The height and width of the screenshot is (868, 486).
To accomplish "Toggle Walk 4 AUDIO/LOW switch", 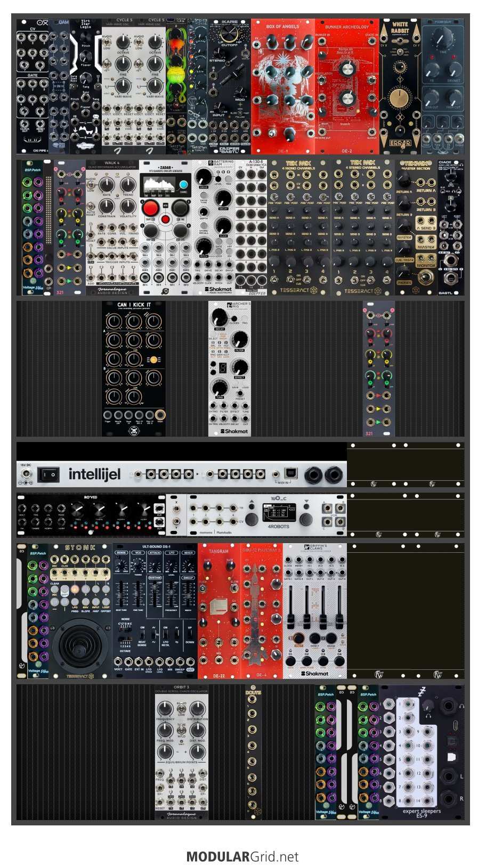I will [x=91, y=185].
